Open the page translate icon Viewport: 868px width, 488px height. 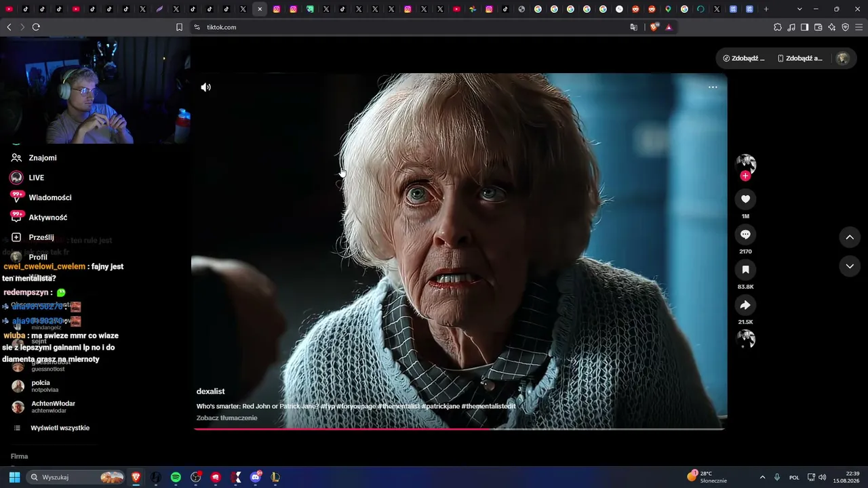tap(634, 27)
